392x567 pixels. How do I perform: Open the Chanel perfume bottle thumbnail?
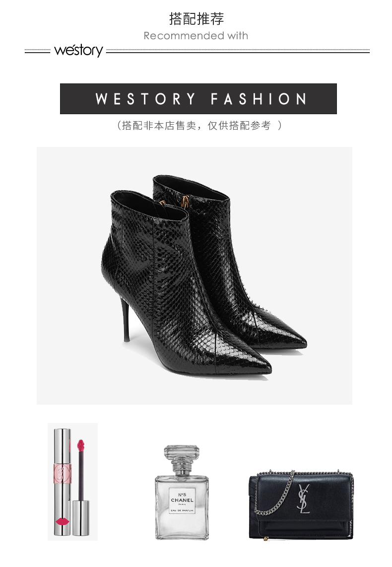[182, 492]
